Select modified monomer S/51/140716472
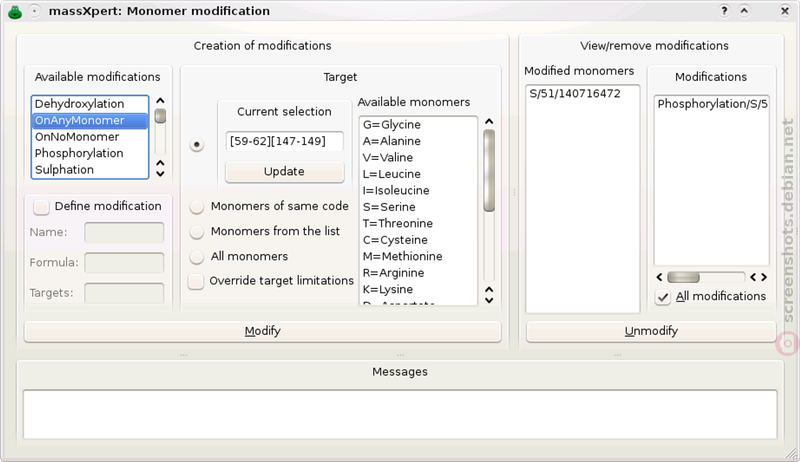 [x=582, y=94]
